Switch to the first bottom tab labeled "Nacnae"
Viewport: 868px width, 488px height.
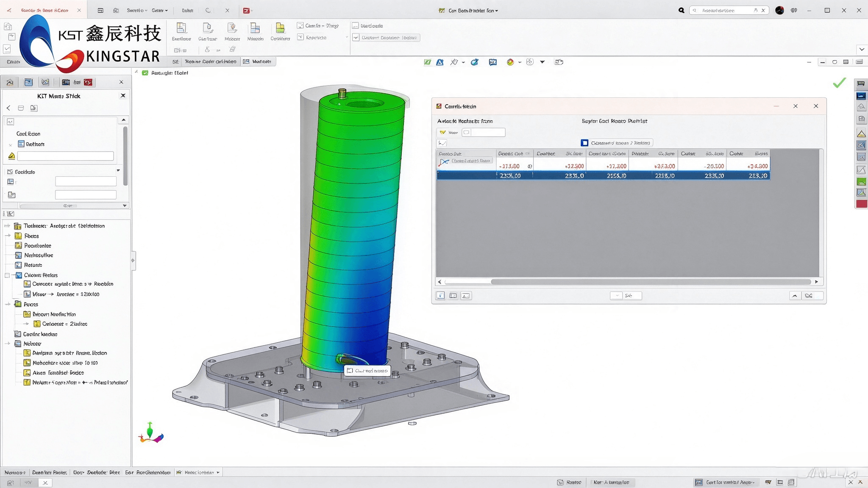[15, 472]
